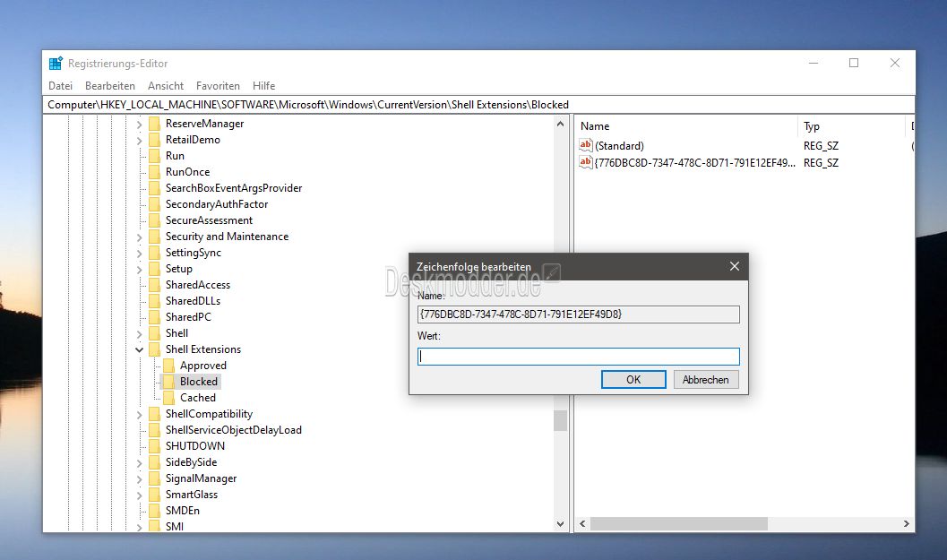Viewport: 947px width, 560px height.
Task: Click the Registrierungs-Editor app icon in title bar
Action: point(56,63)
